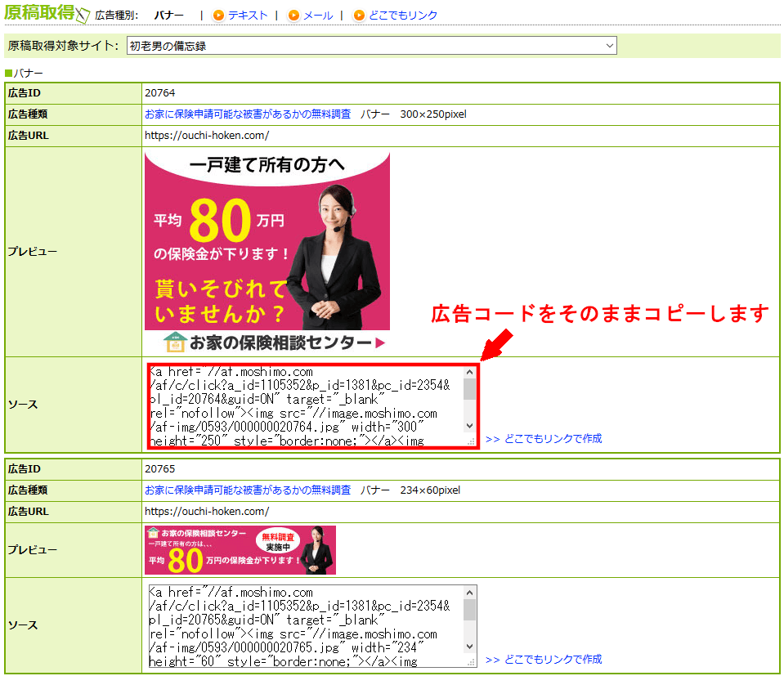This screenshot has width=784, height=676.
Task: Click scrollbar thumb in ad 20765 source box
Action: (469, 610)
